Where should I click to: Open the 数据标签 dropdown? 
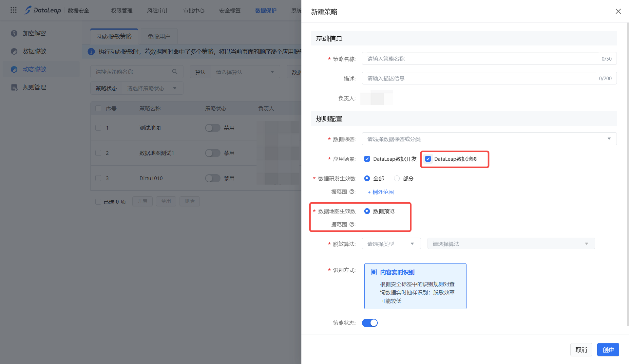pos(489,139)
